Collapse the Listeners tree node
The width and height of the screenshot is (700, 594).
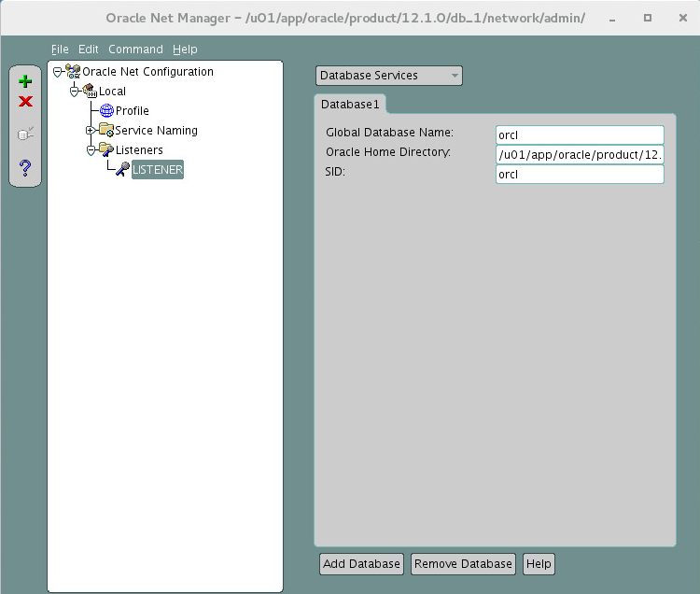(91, 150)
